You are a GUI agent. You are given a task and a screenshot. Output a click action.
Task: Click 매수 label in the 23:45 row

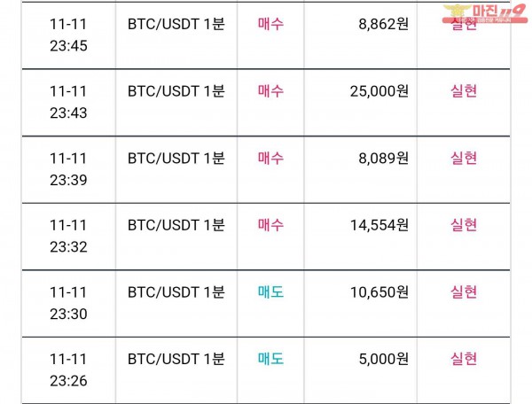point(270,24)
